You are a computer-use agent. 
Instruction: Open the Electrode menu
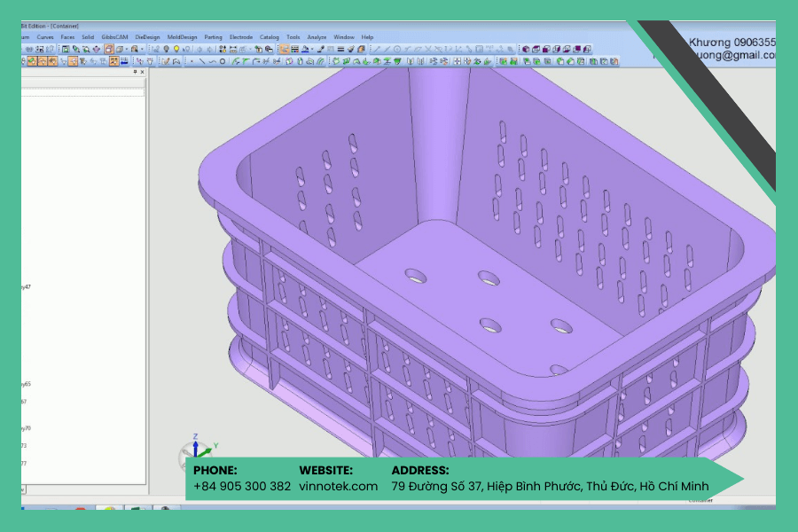pos(240,37)
